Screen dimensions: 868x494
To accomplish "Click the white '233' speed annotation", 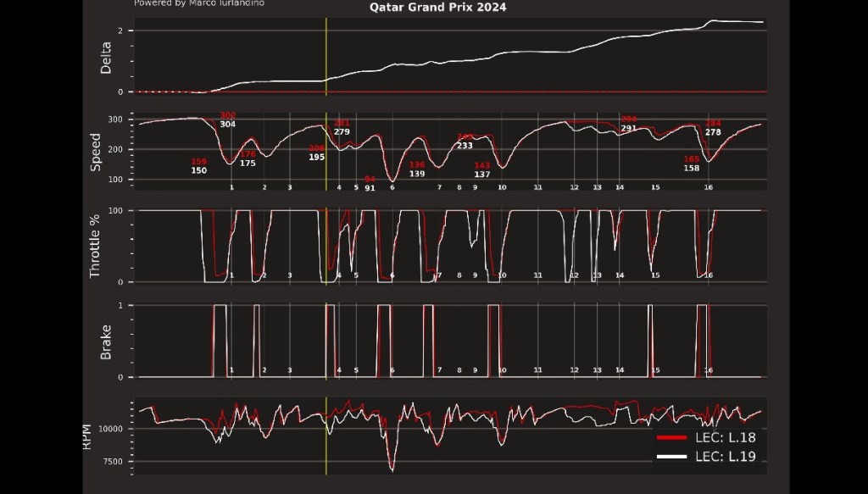I will click(465, 146).
